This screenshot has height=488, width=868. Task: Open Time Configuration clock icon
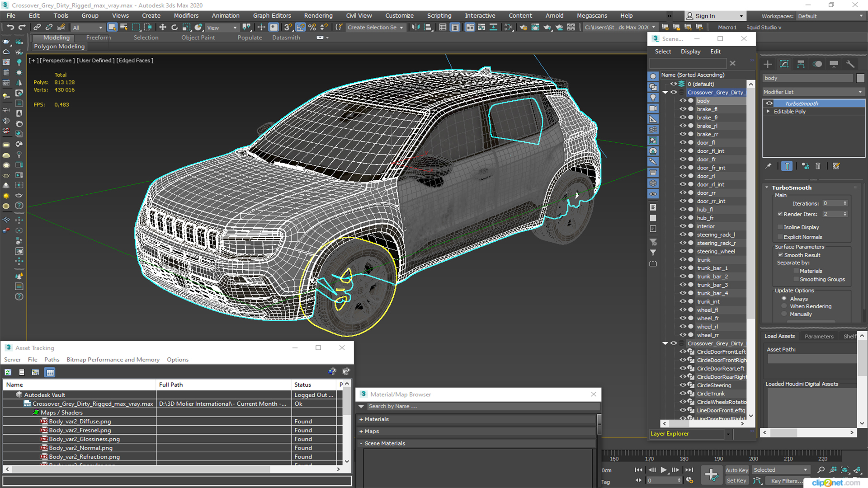tap(690, 480)
